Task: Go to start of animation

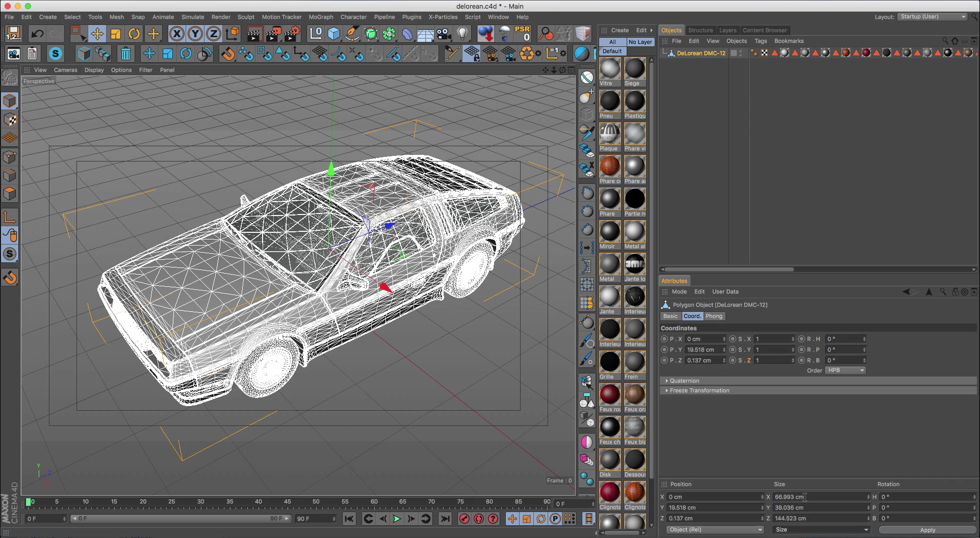Action: [x=349, y=519]
